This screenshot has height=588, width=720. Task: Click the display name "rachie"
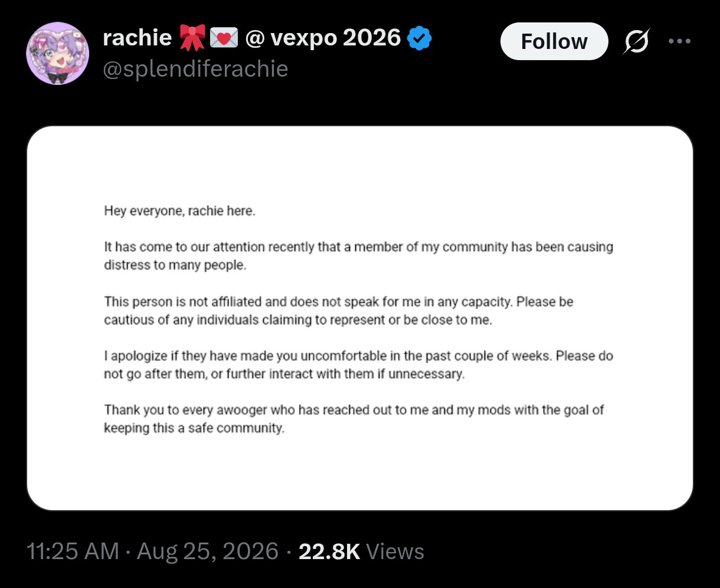pos(138,38)
